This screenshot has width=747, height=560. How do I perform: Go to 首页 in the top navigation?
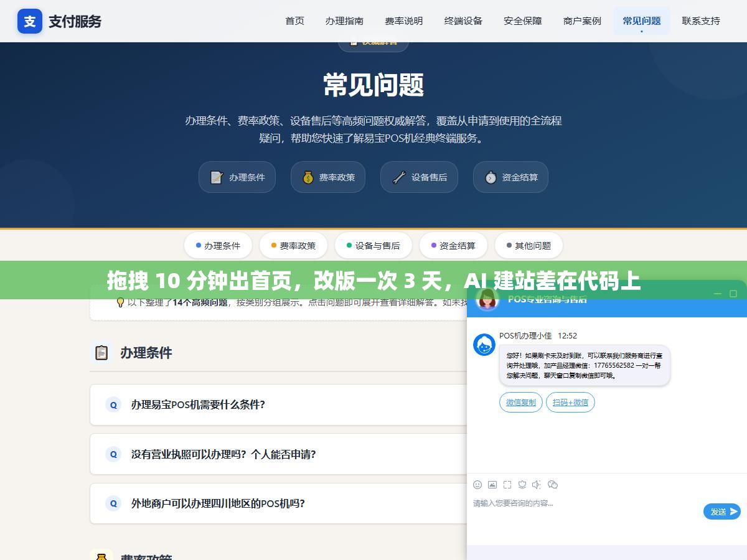294,21
